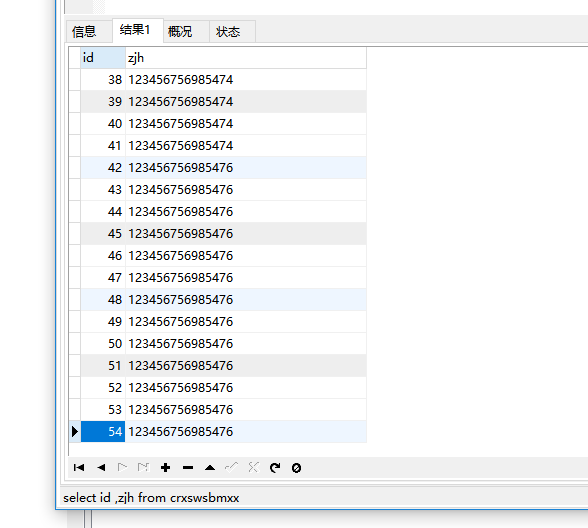Image resolution: width=588 pixels, height=528 pixels.
Task: Select the id cell 43
Action: pyautogui.click(x=103, y=190)
